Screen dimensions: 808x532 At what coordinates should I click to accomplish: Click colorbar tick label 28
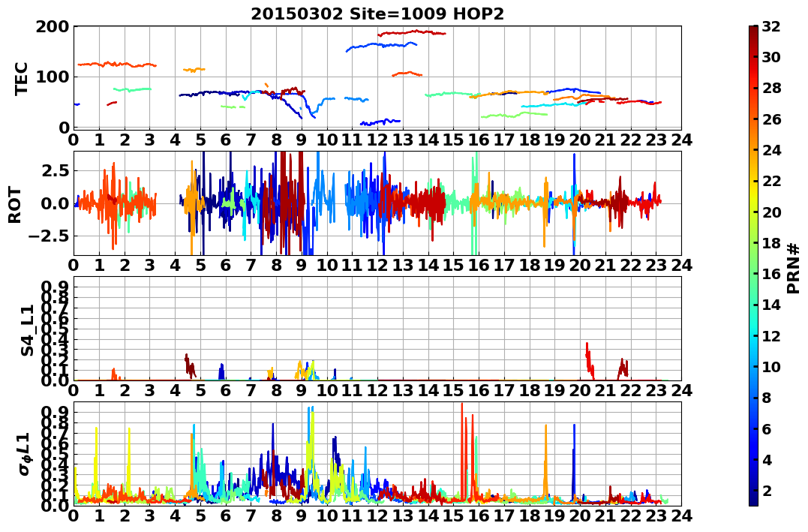(x=771, y=88)
